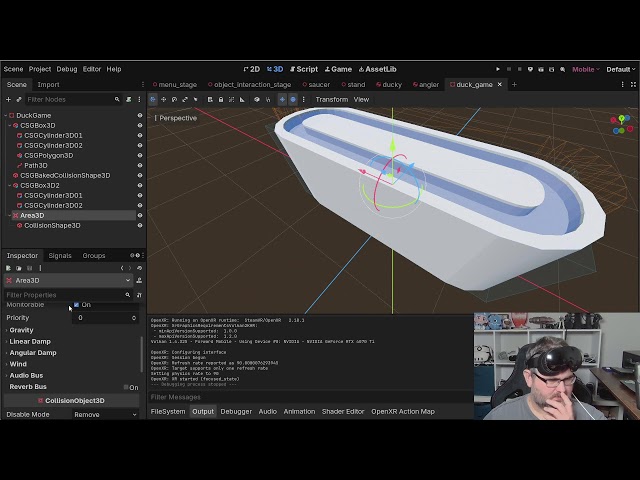Click the attach script icon beside Filter Nodes
The height and width of the screenshot is (480, 640).
click(129, 99)
